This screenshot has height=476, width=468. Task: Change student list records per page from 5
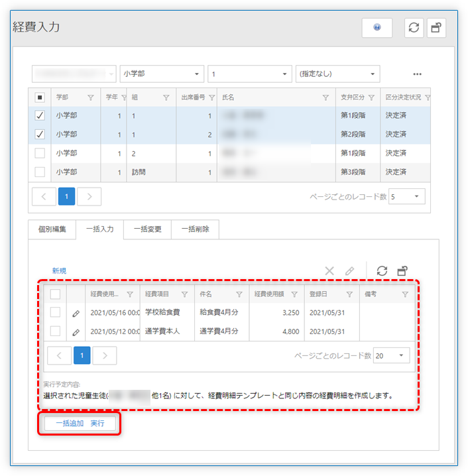coord(407,197)
